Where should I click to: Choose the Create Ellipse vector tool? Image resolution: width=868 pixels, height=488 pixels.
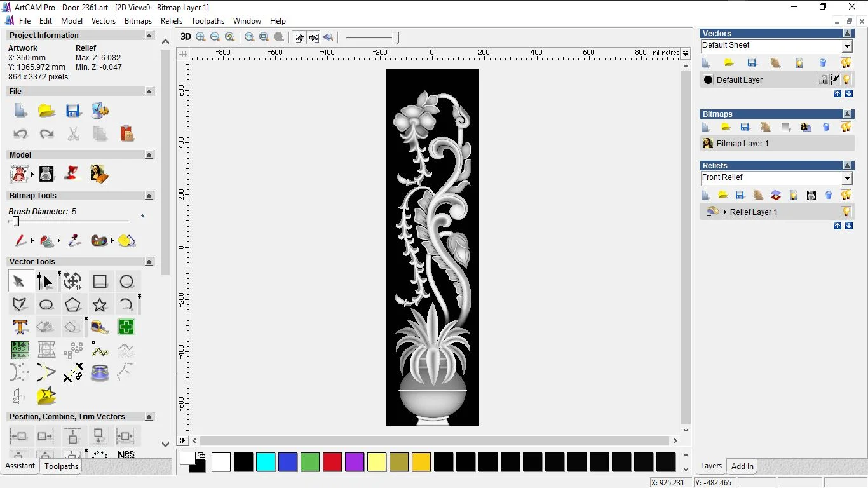pyautogui.click(x=46, y=304)
